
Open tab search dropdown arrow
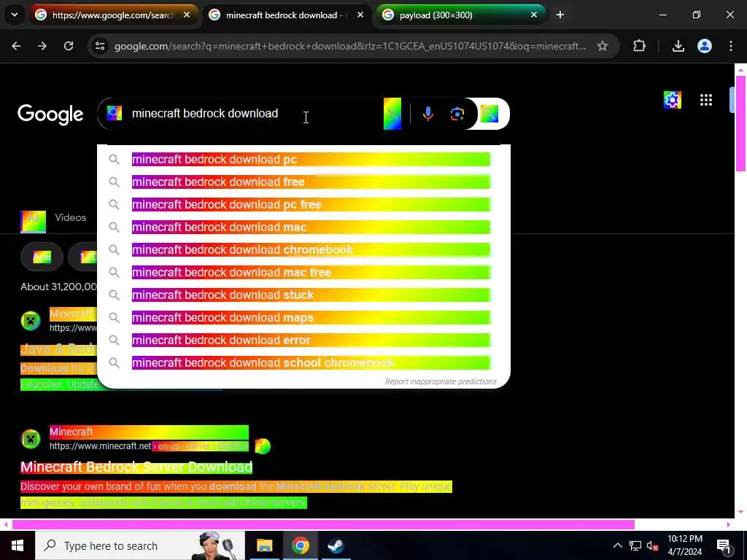(15, 15)
